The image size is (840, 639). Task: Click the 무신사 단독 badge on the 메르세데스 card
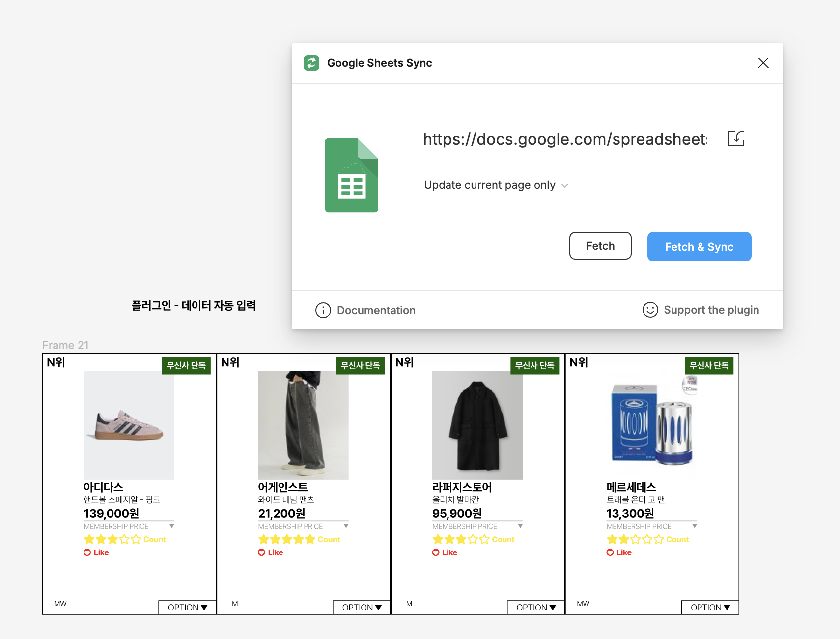(x=709, y=366)
